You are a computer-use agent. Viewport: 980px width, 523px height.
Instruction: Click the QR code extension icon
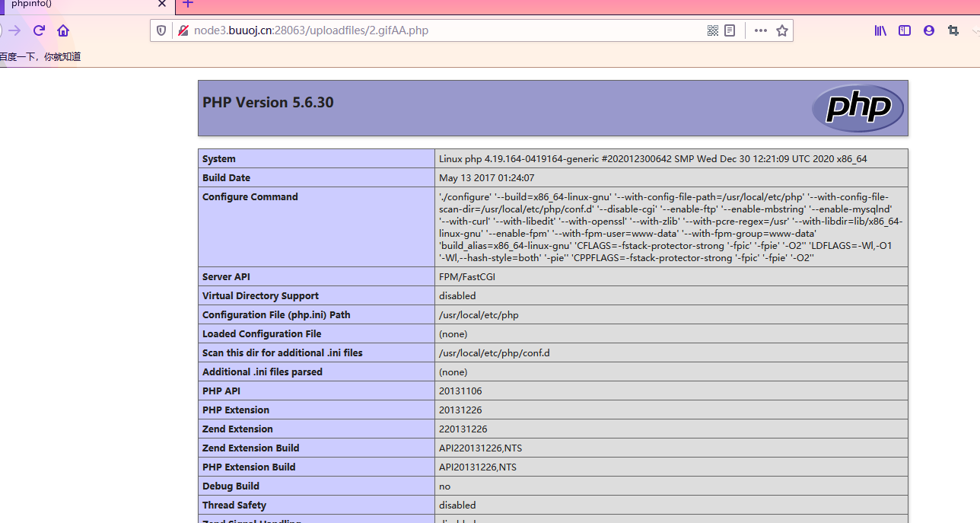tap(712, 30)
